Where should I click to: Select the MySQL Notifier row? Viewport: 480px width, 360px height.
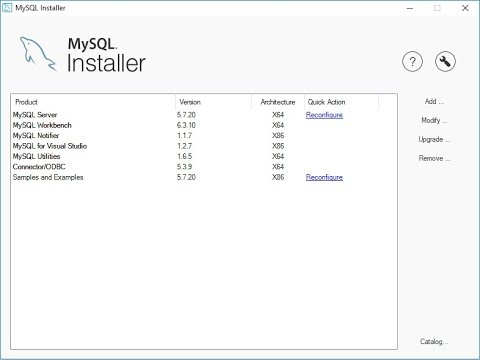[204, 136]
